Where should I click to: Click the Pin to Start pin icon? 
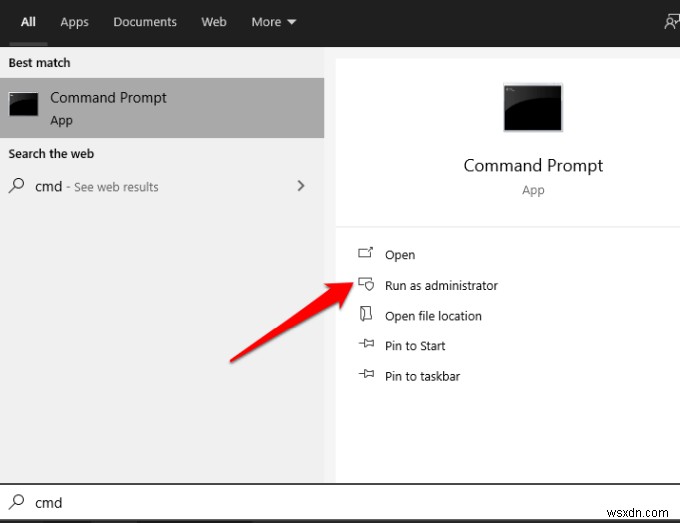365,346
